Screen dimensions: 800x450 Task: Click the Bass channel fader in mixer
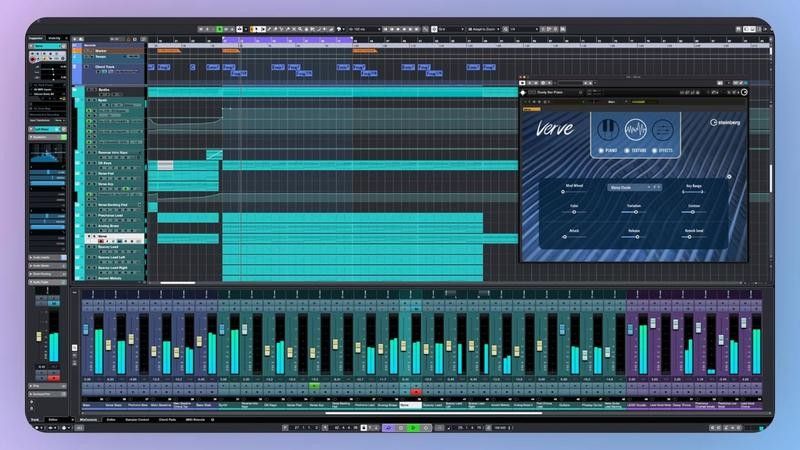pos(86,330)
